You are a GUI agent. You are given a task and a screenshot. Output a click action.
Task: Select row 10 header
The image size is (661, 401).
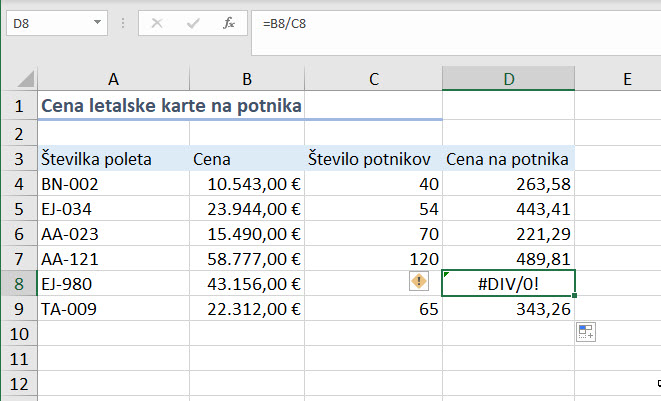point(19,334)
